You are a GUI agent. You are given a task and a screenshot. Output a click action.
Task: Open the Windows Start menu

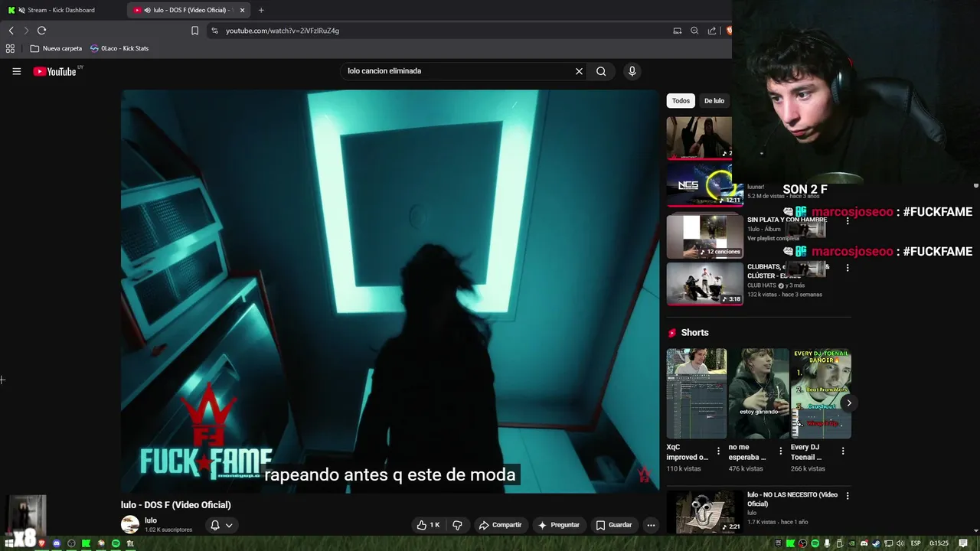click(11, 543)
